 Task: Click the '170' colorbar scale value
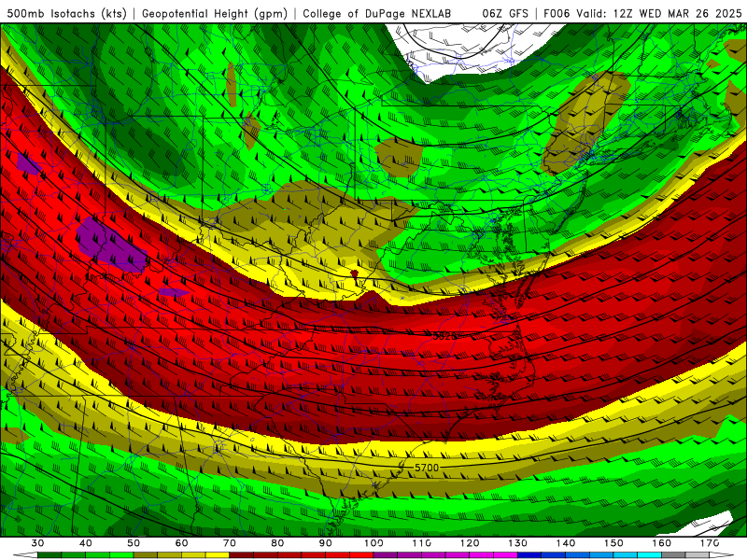pos(710,543)
